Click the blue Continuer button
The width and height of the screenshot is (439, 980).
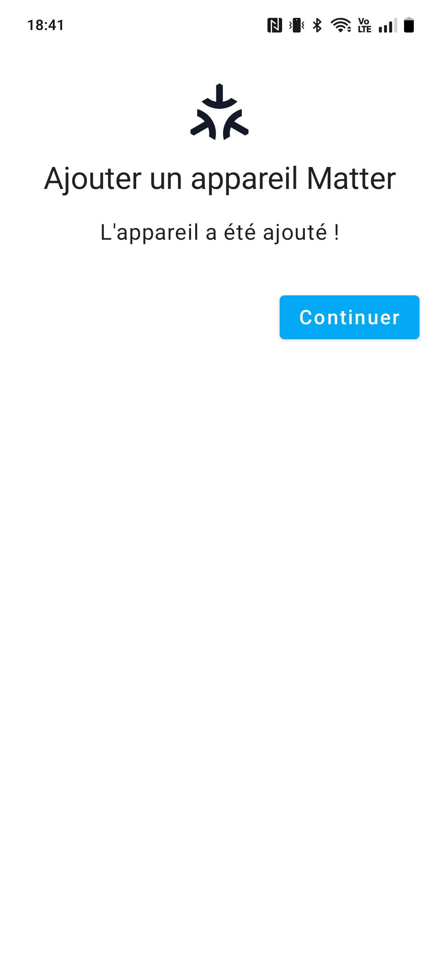350,317
